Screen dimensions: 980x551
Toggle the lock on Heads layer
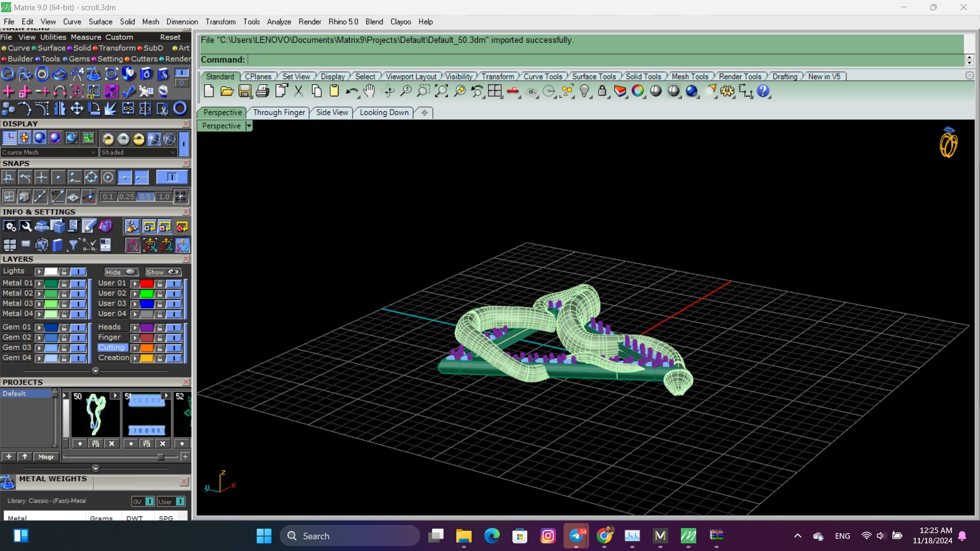click(x=160, y=328)
